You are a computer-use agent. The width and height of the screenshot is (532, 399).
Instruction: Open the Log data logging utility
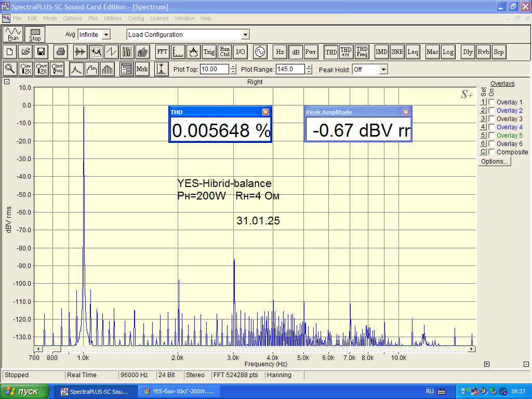click(448, 52)
